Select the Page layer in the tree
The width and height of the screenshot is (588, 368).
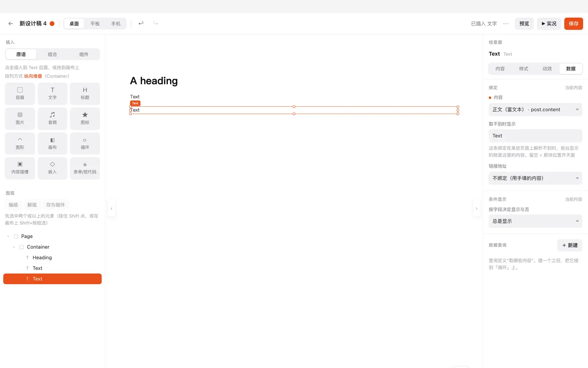pos(53,236)
